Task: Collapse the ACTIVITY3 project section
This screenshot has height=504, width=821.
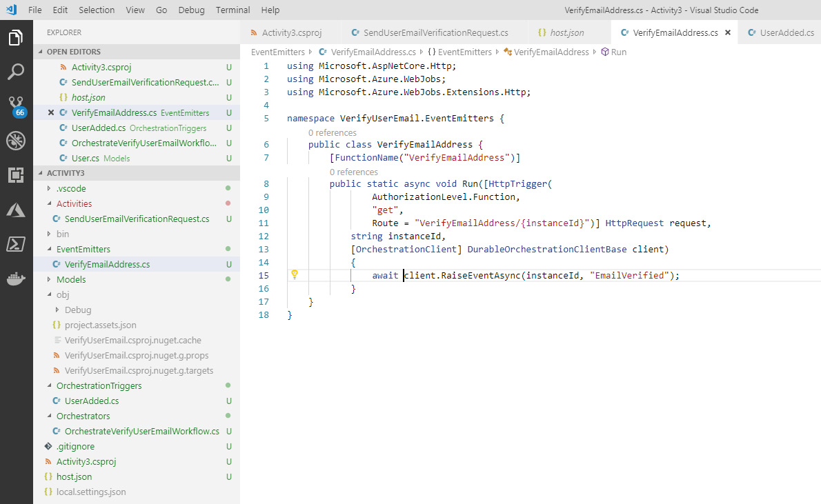Action: (x=137, y=172)
